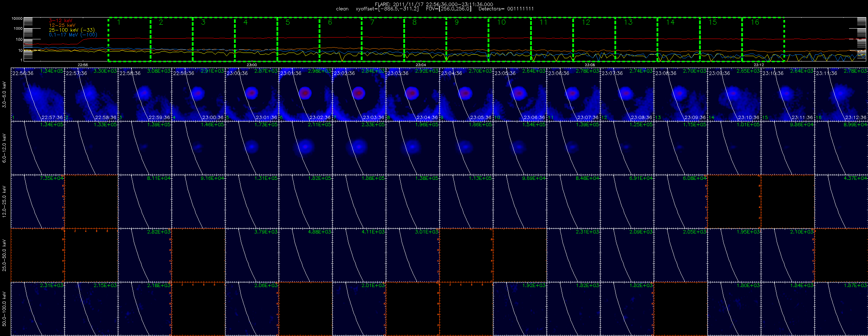Pick the 50.0-100.0 keV image labeled 2.06E+03
Screen dimensions: 868x336
[x=252, y=309]
